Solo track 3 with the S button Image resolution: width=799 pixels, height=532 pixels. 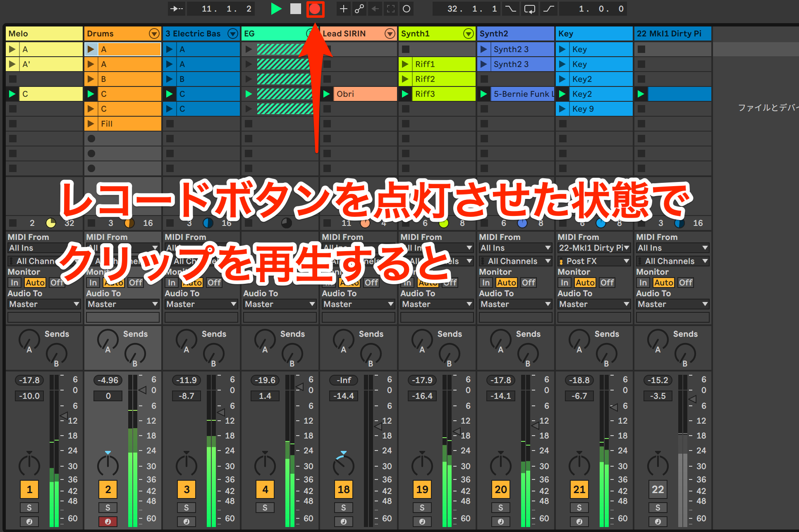[187, 508]
